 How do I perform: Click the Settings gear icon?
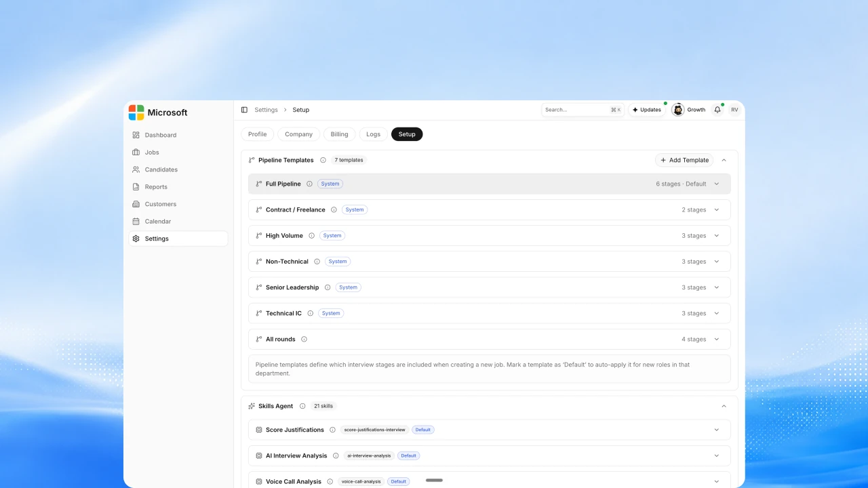(x=136, y=239)
